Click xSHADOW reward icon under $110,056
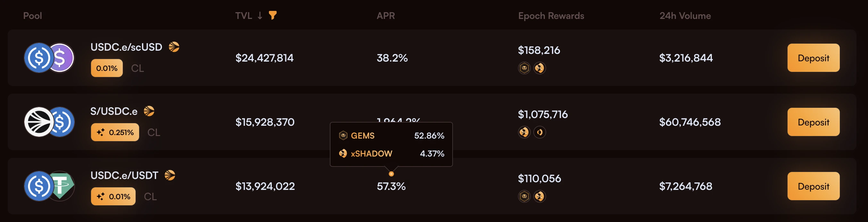868x222 pixels. [x=539, y=196]
